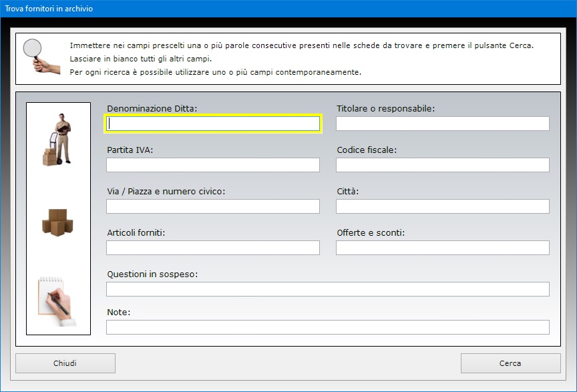
Task: Click the Codice fiscale label
Action: coord(367,150)
